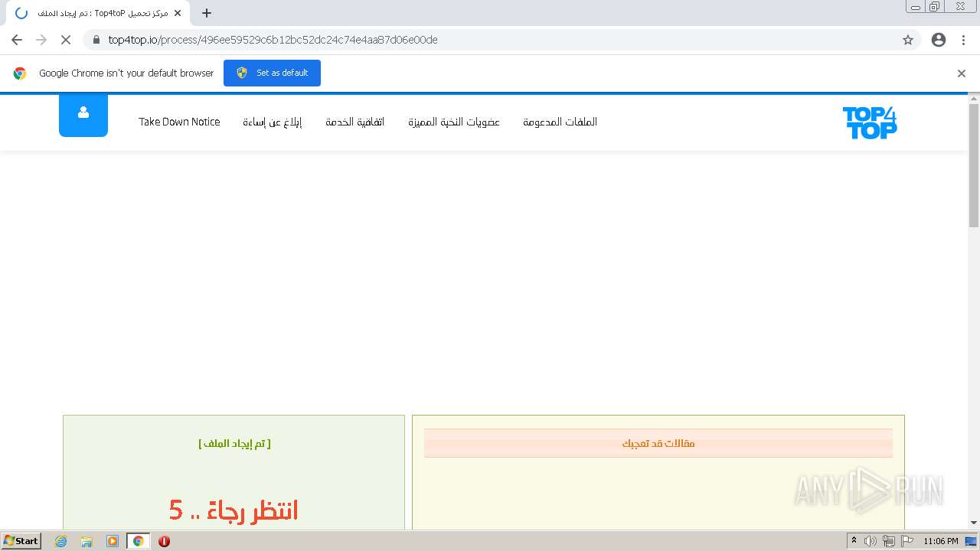
Task: Open the إبلاغ عن إساءة link
Action: tap(273, 122)
